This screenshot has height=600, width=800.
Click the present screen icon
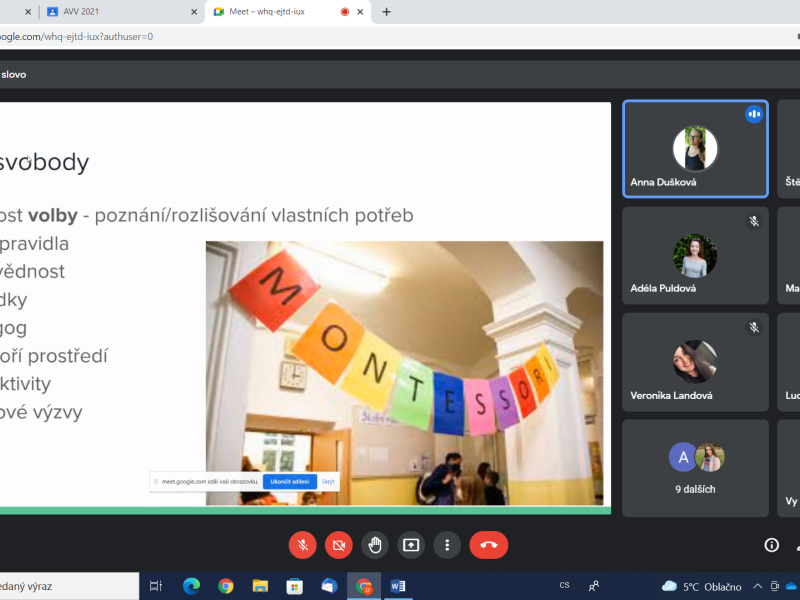(x=411, y=545)
